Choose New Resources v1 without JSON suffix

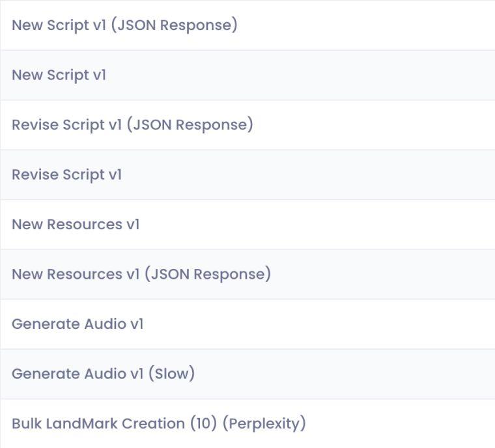click(76, 224)
